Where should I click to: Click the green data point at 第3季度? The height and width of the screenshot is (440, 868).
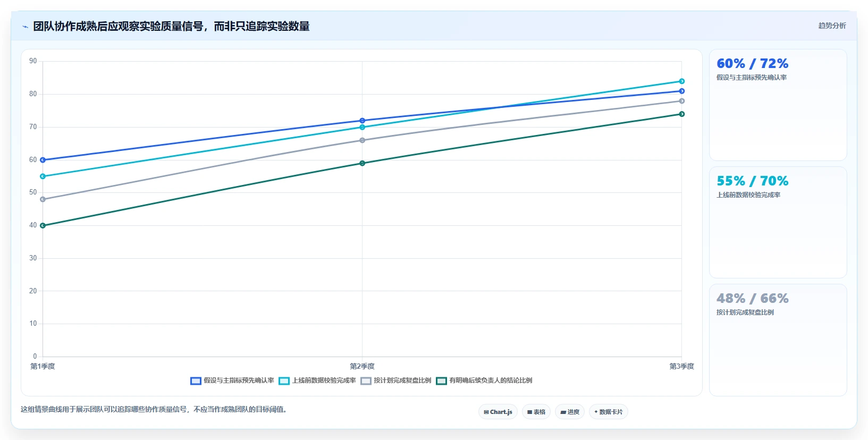pos(682,114)
